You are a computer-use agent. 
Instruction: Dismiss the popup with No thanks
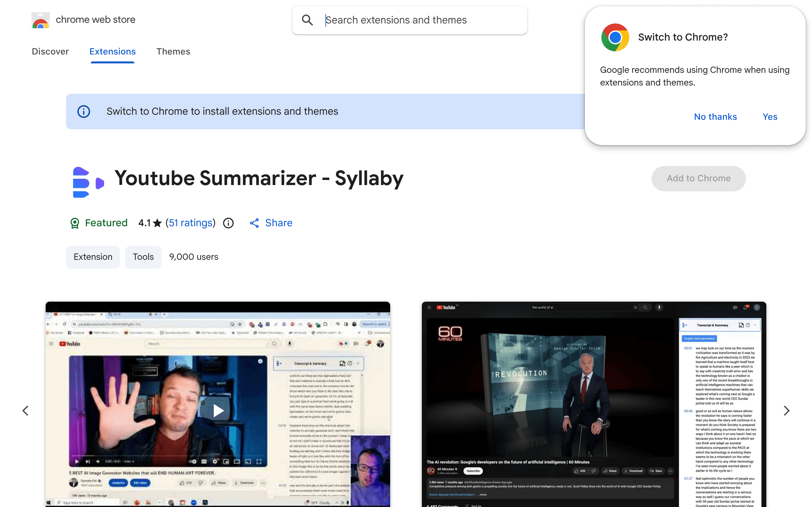tap(715, 116)
